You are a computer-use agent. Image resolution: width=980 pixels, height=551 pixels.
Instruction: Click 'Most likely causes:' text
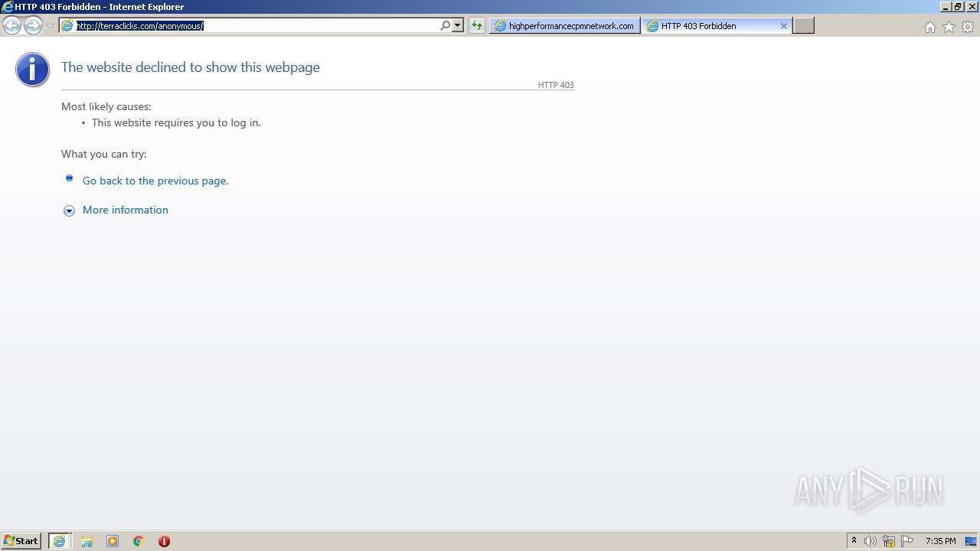click(106, 106)
